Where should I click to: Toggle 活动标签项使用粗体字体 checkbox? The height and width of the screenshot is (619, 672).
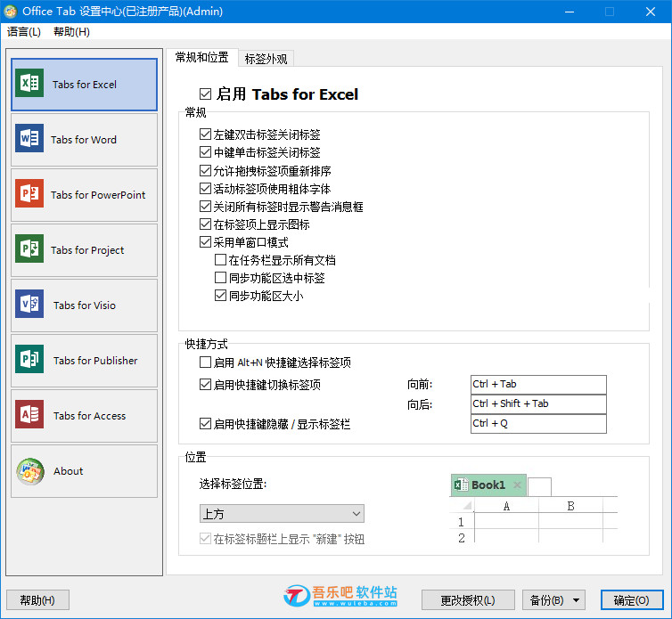[x=205, y=189]
